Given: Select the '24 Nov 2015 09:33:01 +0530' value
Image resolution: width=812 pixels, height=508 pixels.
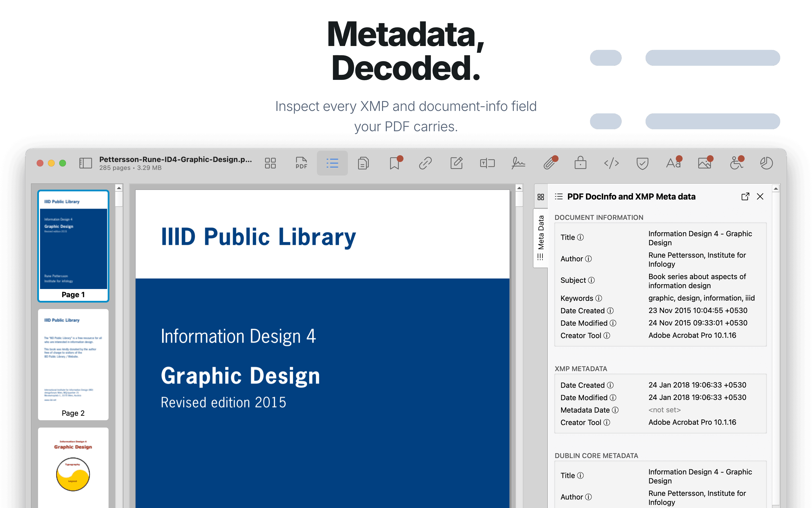Looking at the screenshot, I should point(698,323).
